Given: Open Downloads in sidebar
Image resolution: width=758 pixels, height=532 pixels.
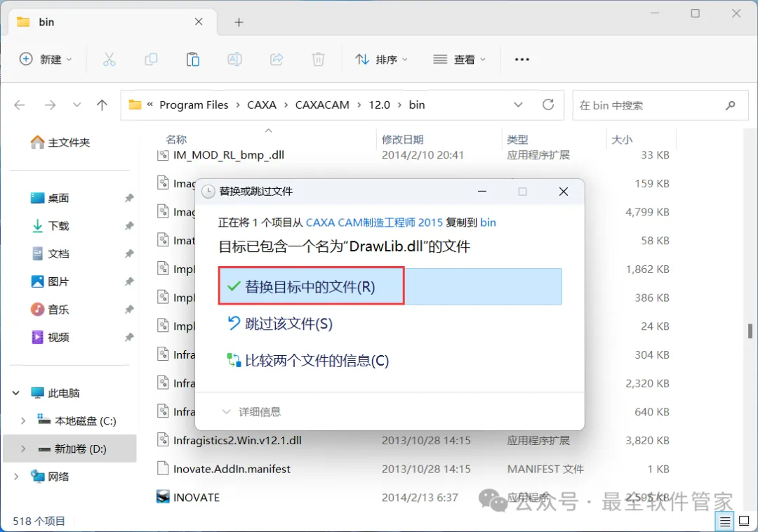Looking at the screenshot, I should 50,226.
